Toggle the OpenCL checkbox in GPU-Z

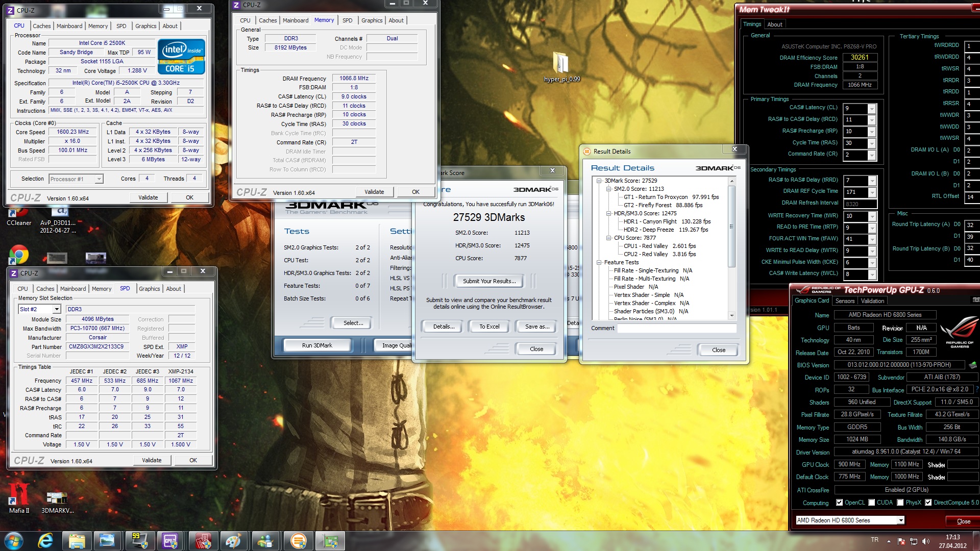(x=839, y=503)
